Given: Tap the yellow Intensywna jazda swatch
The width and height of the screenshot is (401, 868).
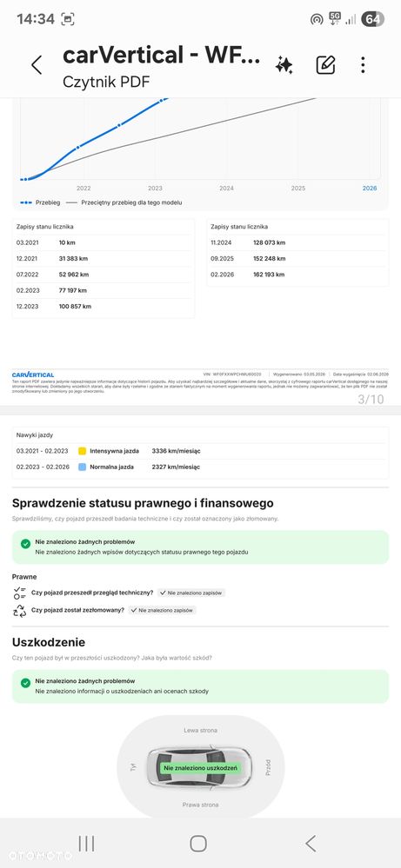Looking at the screenshot, I should pyautogui.click(x=82, y=451).
